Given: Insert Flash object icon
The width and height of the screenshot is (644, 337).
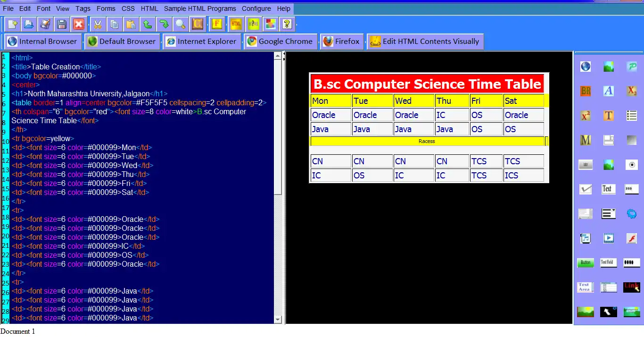Looking at the screenshot, I should coord(632,238).
